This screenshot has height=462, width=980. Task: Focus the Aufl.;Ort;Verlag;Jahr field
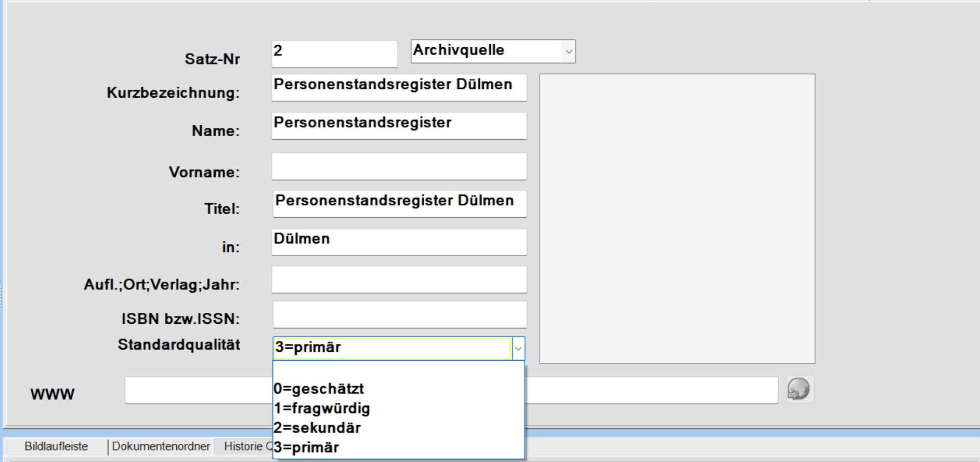pyautogui.click(x=399, y=280)
